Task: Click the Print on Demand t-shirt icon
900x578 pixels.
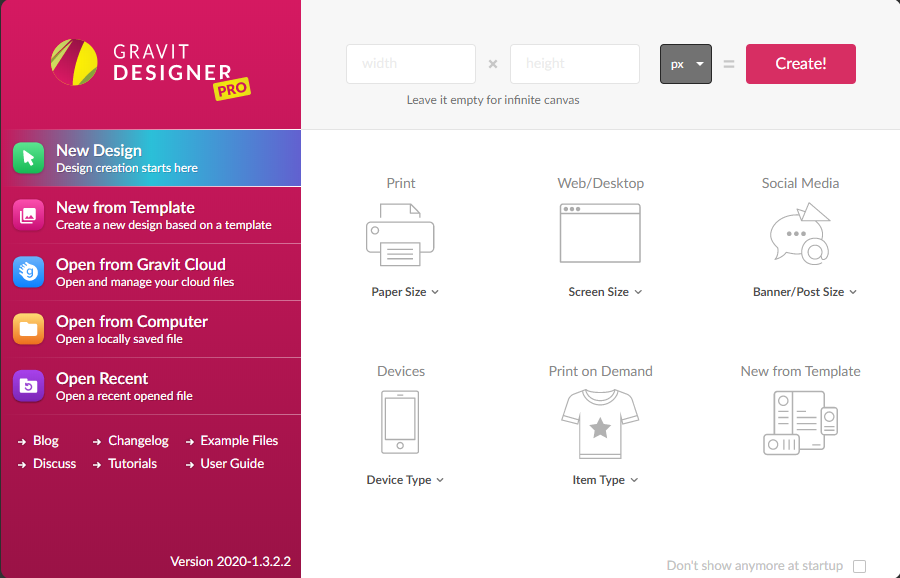Action: (x=600, y=422)
